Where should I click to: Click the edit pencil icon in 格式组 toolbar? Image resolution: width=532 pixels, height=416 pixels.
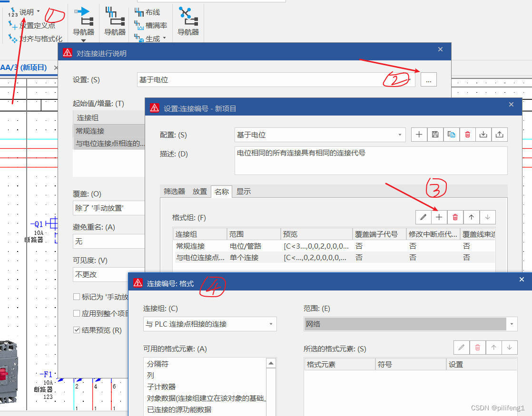(423, 217)
